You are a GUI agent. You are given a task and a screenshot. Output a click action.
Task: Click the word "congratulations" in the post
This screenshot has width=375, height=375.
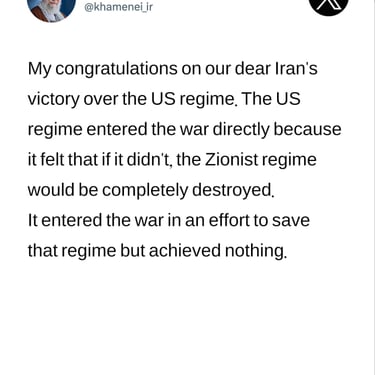[116, 69]
